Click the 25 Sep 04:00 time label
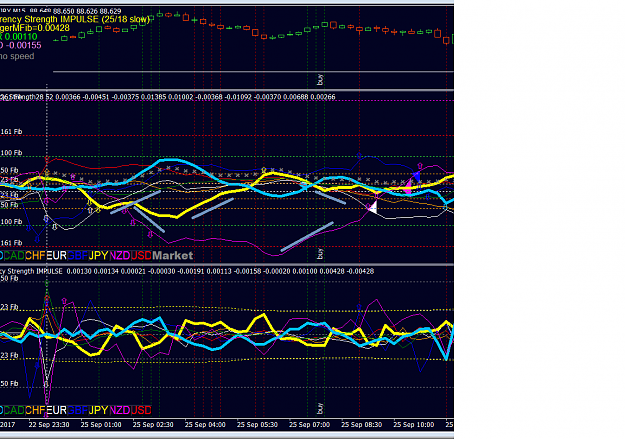625x439 pixels. coord(205,425)
